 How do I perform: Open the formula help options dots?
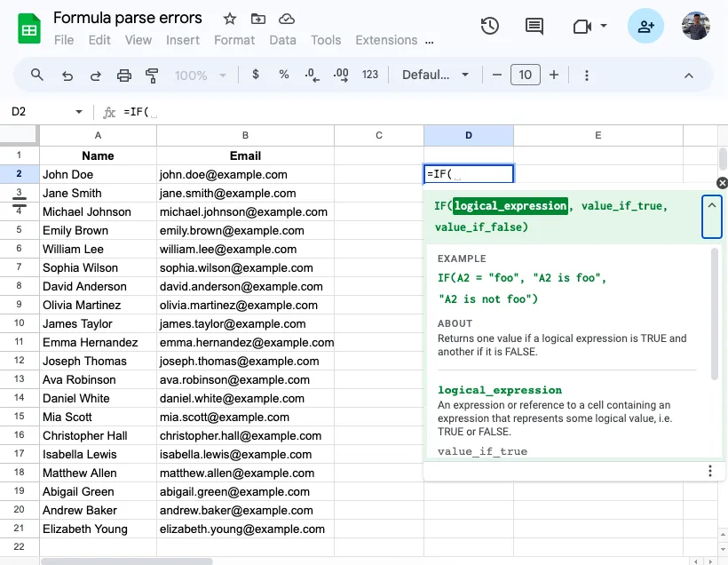click(x=710, y=471)
